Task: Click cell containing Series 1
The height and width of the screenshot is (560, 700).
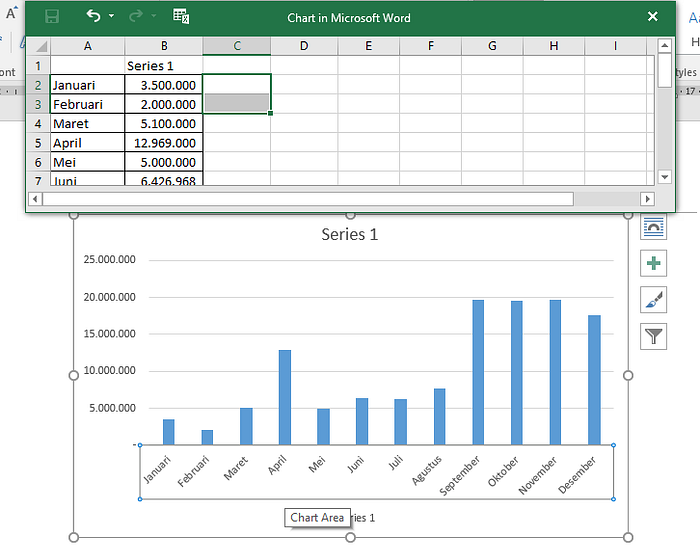Action: click(x=164, y=66)
